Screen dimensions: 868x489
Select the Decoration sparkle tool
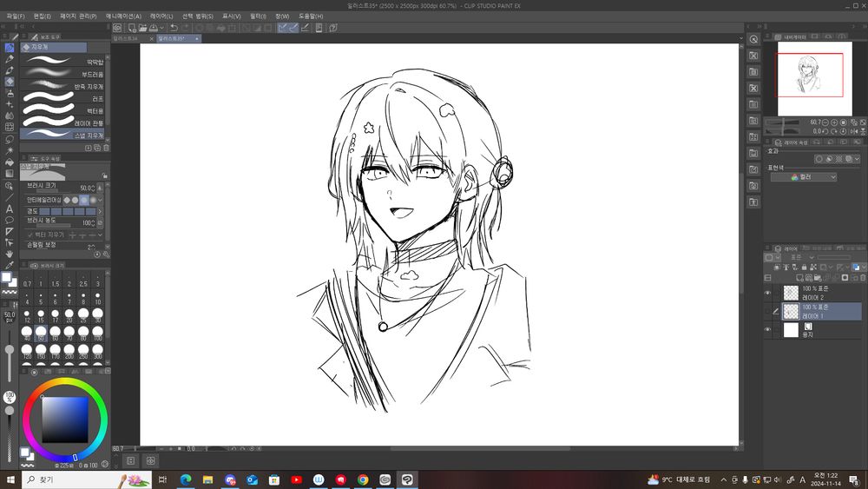[x=10, y=104]
